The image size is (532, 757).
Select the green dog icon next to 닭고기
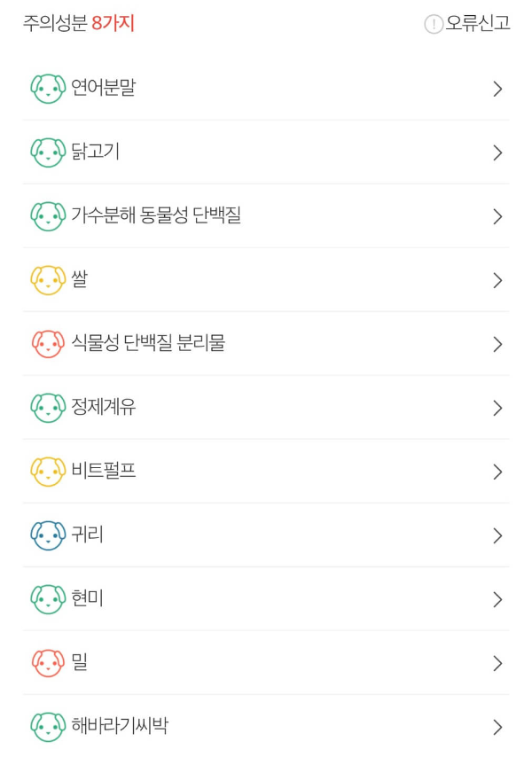pos(46,152)
